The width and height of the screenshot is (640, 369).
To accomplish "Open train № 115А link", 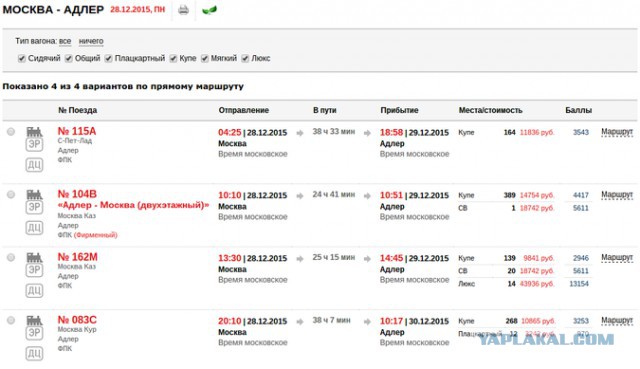I will [x=77, y=131].
